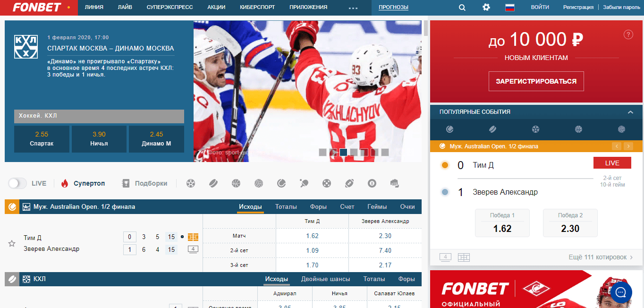Open settings via the gear icon

pos(486,8)
